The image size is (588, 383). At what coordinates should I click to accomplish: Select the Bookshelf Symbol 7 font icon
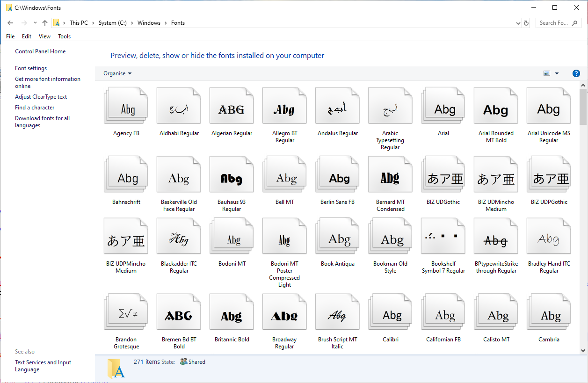coord(443,237)
